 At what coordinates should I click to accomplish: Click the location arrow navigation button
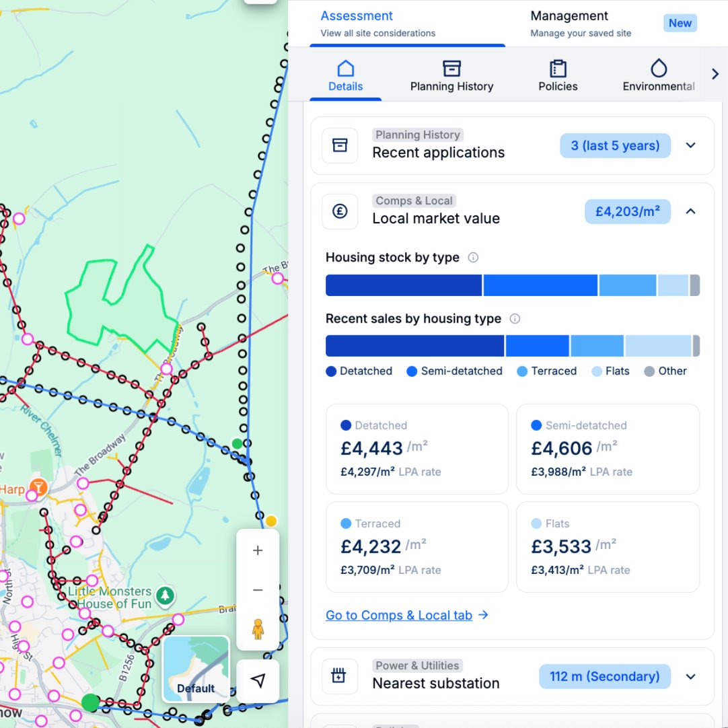point(258,681)
